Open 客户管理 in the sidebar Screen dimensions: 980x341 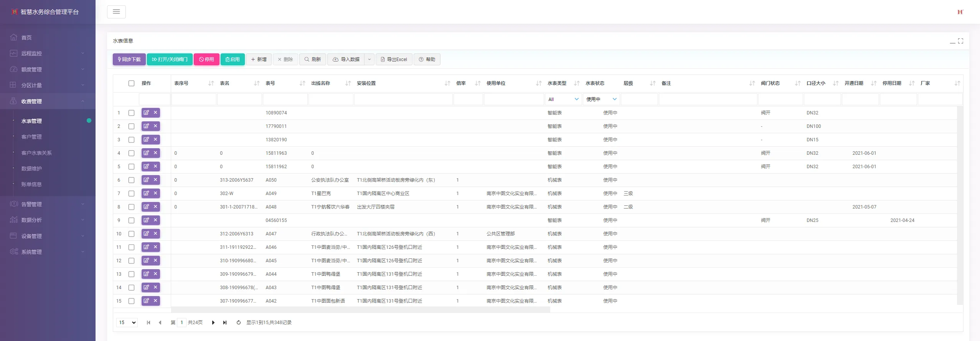pyautogui.click(x=31, y=137)
